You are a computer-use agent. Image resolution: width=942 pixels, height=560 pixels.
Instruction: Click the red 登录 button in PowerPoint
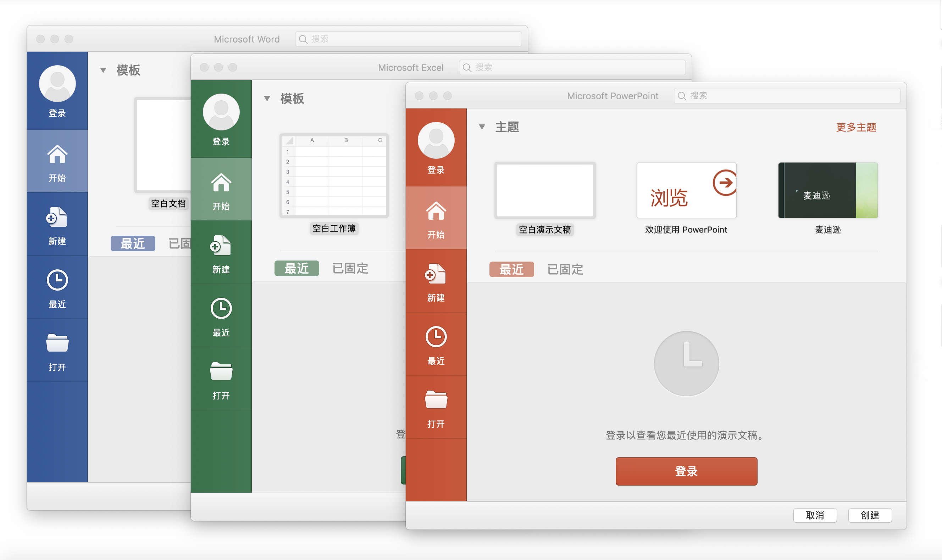click(x=686, y=471)
